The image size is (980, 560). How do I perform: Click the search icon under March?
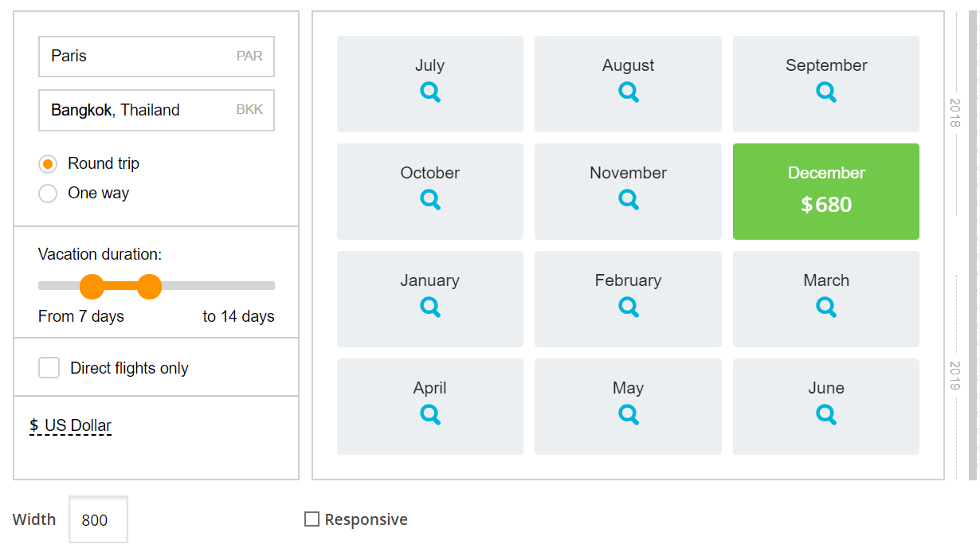tap(826, 307)
